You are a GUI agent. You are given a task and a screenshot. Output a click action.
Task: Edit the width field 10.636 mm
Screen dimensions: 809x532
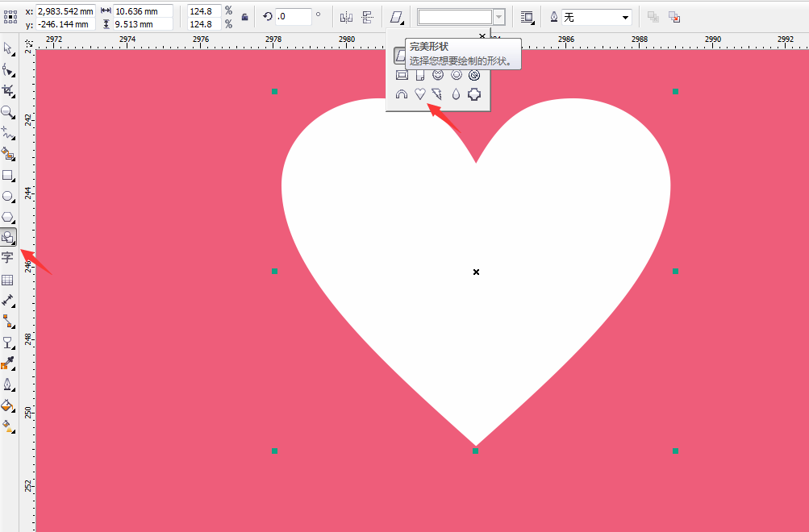tap(143, 10)
